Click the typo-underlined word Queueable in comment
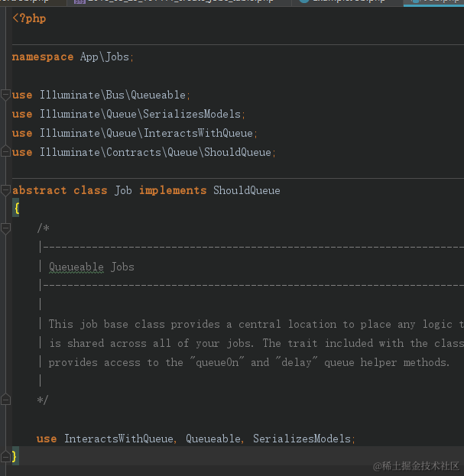Viewport: 464px width, 476px height. [x=76, y=267]
